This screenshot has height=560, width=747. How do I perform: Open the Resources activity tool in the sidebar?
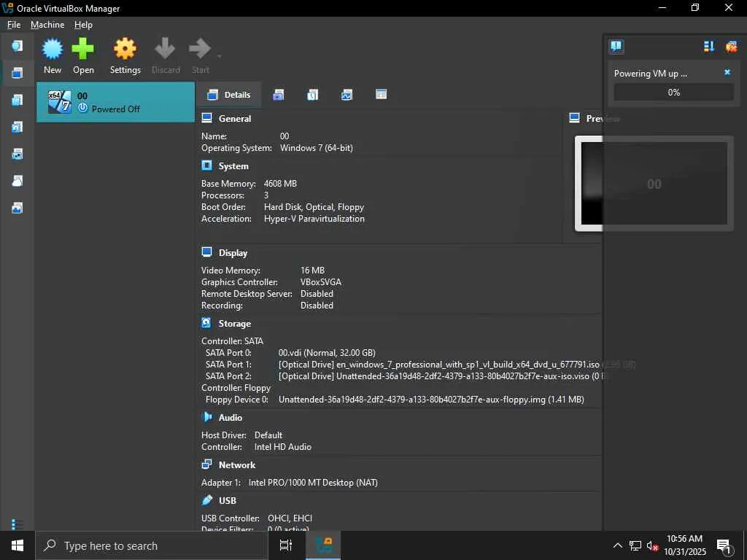(18, 208)
